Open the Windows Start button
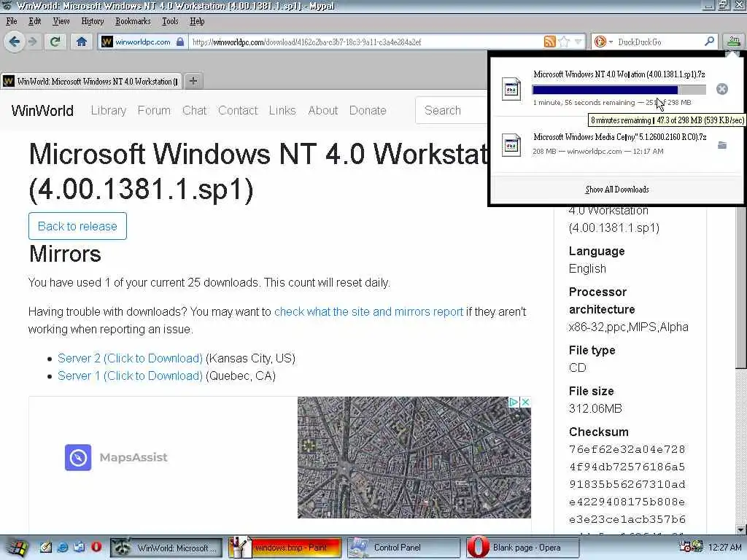 (18, 548)
